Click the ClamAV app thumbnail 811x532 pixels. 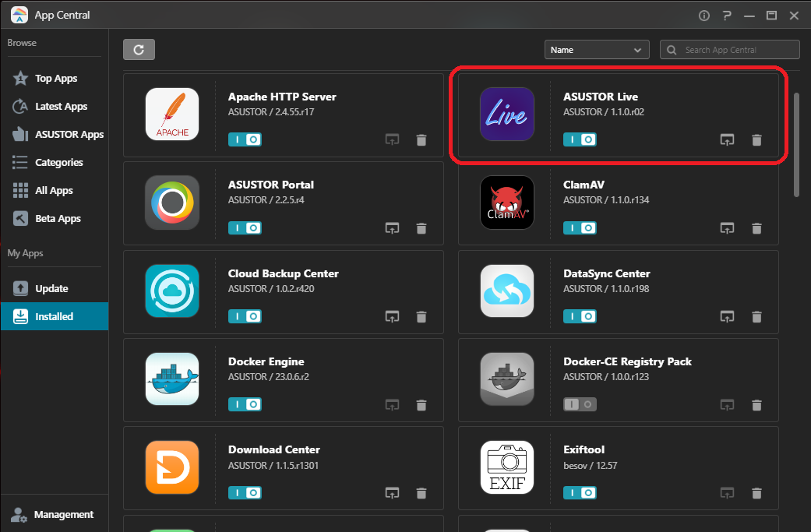(507, 203)
